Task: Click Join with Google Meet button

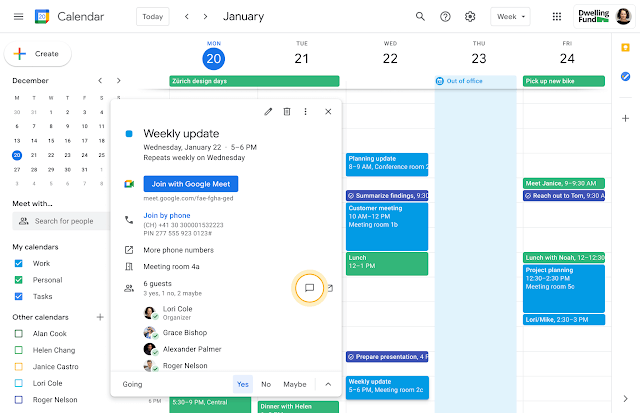Action: tap(190, 184)
